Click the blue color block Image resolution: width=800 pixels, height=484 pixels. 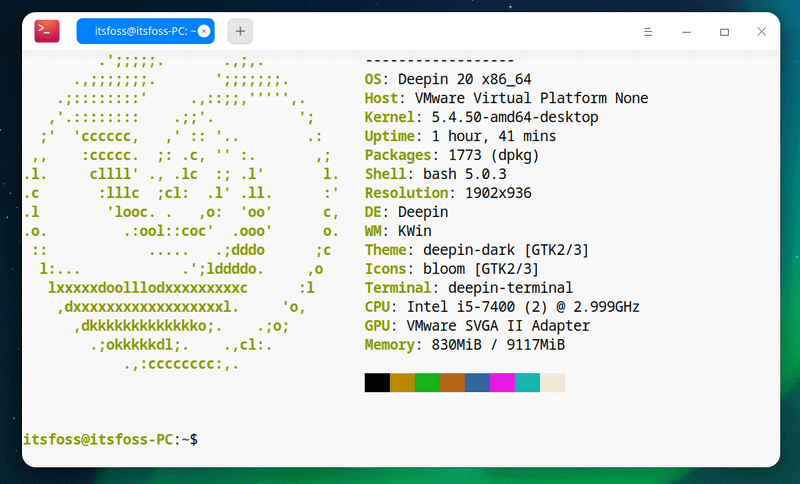[x=477, y=383]
